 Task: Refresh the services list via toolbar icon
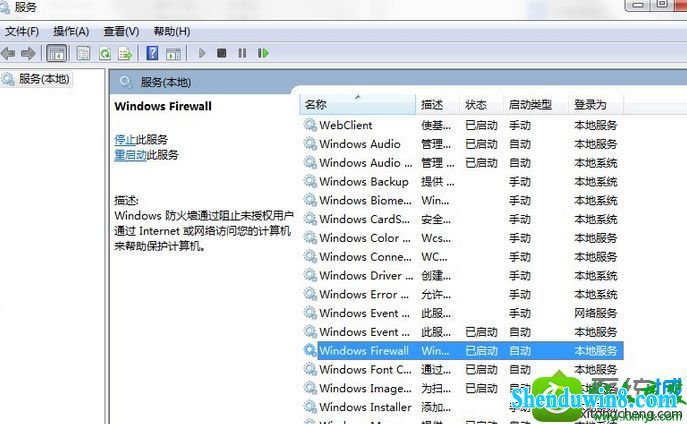tap(105, 53)
